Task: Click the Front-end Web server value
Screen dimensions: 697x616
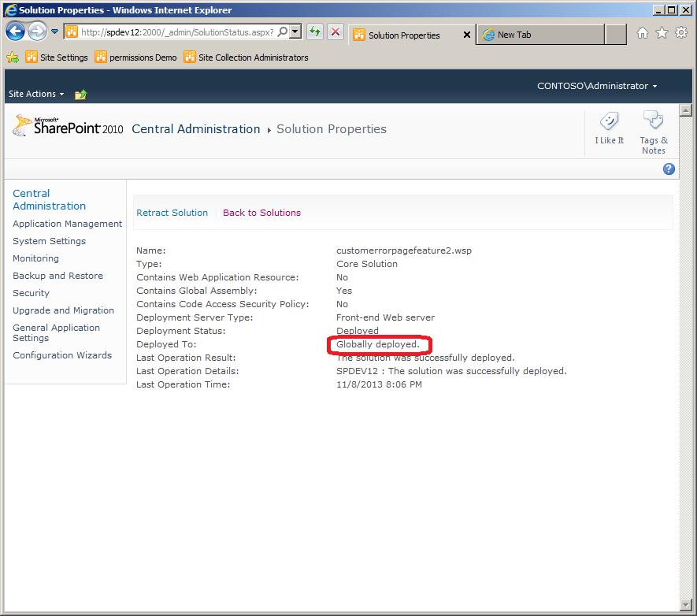Action: pos(385,317)
